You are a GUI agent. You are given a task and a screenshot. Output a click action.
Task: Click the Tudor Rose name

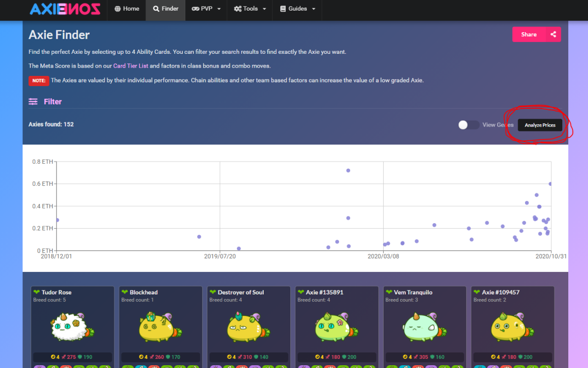coord(57,292)
